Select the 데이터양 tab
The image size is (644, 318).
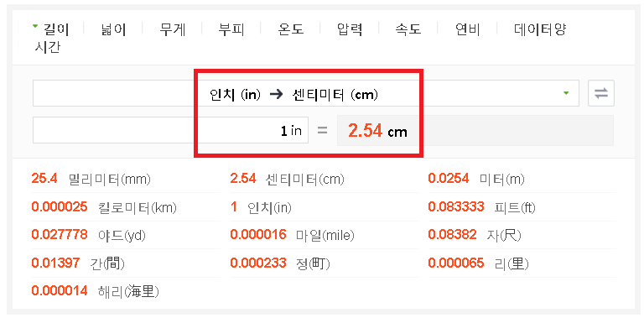point(540,29)
